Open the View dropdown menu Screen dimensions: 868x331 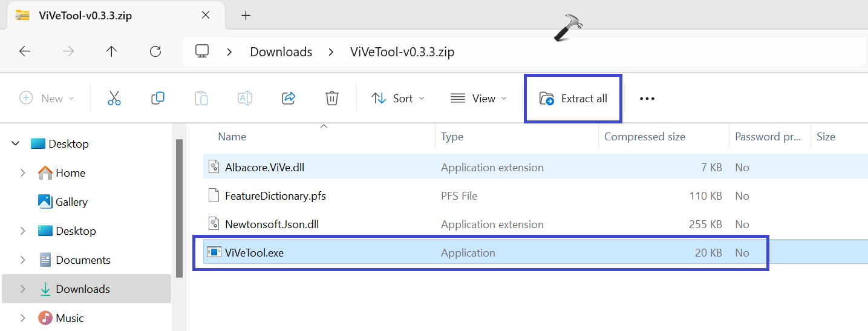pos(478,99)
